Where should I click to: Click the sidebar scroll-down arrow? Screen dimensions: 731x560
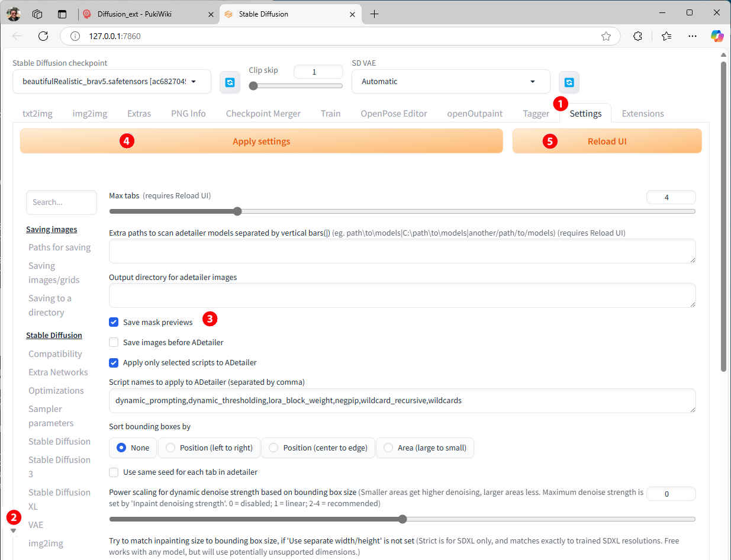(x=14, y=530)
